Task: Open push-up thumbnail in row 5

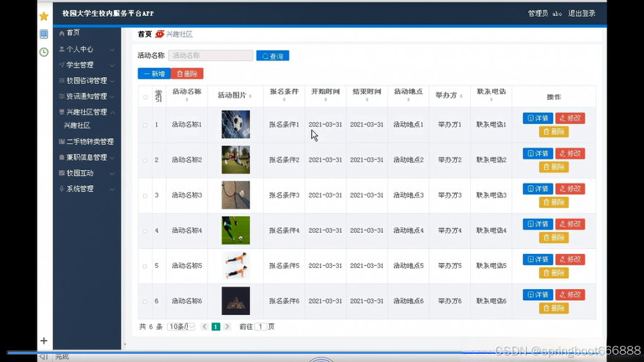Action: tap(235, 266)
